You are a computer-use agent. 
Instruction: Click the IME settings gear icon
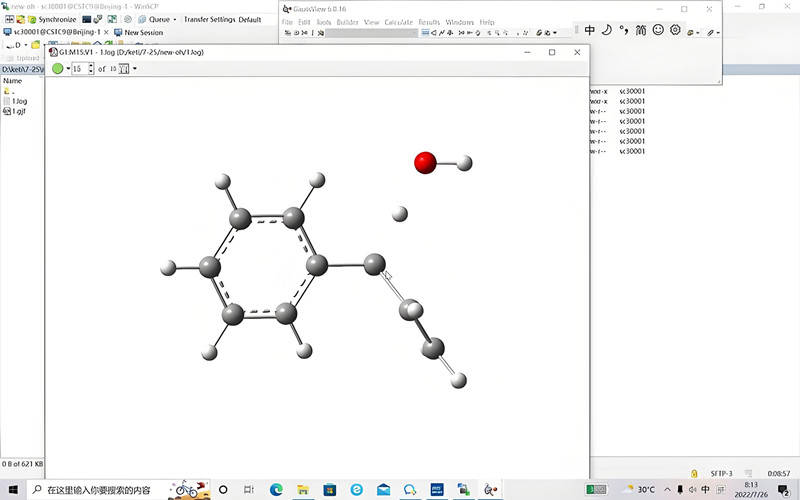click(675, 30)
